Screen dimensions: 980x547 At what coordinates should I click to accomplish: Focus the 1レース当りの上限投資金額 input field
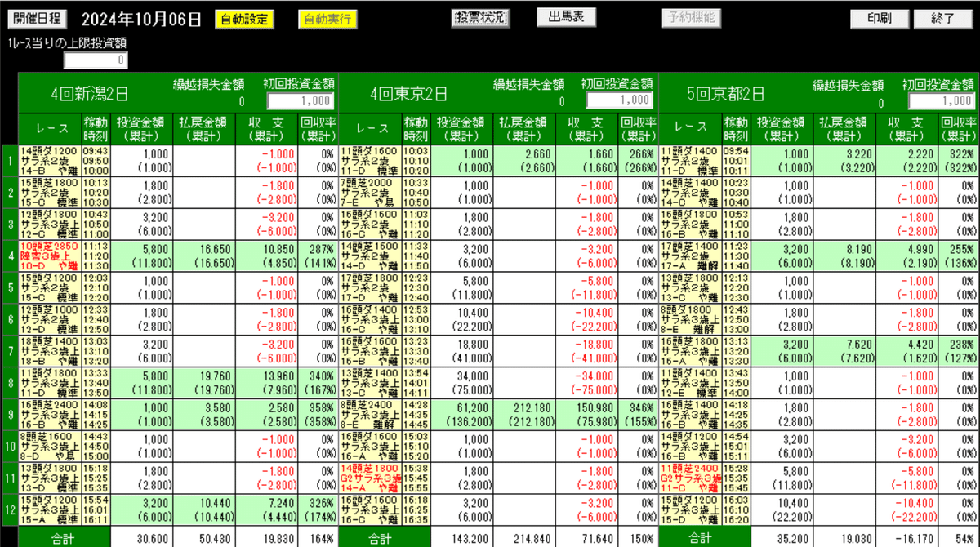96,60
